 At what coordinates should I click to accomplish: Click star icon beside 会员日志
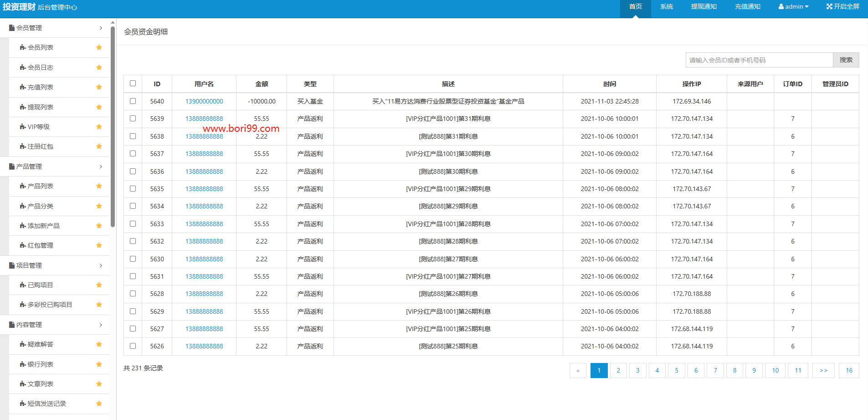click(x=99, y=67)
